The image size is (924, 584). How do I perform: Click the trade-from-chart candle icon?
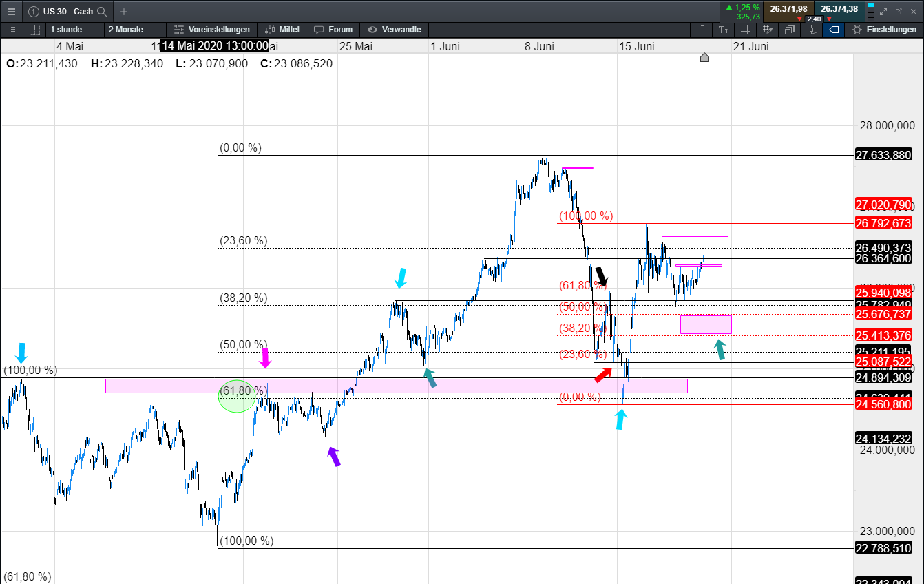coord(812,30)
